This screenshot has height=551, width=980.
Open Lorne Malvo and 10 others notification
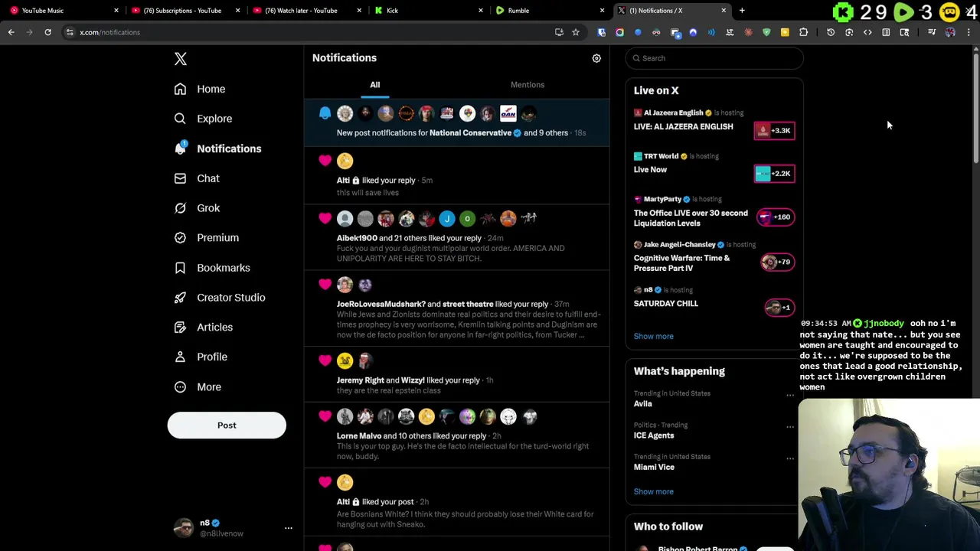pyautogui.click(x=457, y=435)
